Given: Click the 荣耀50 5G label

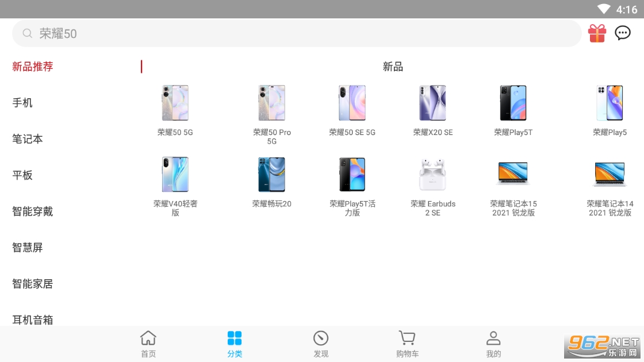Looking at the screenshot, I should click(x=175, y=132).
